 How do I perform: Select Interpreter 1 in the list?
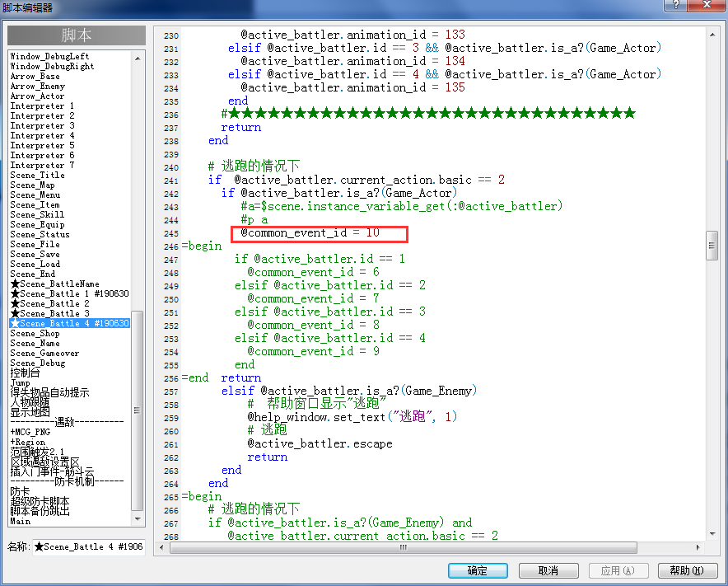[x=42, y=106]
